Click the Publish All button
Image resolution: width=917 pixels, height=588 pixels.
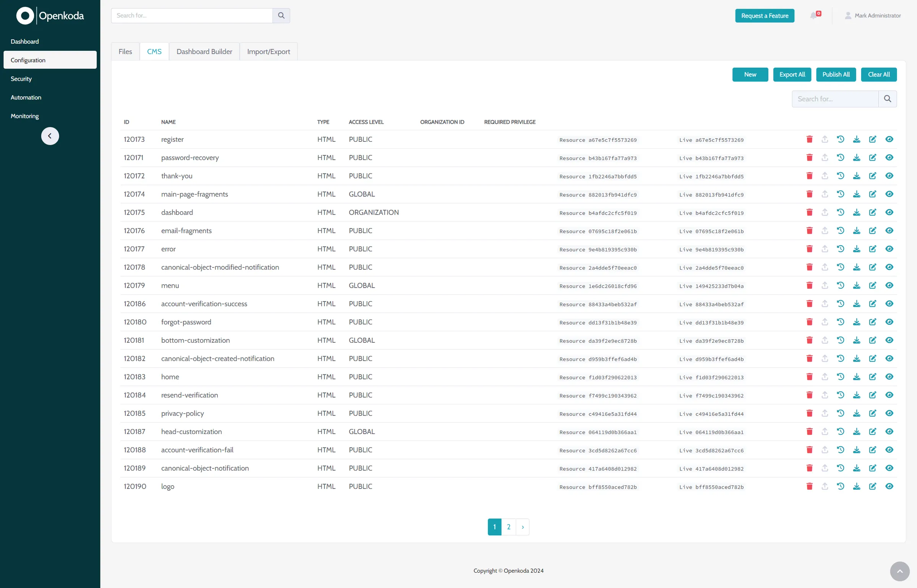tap(836, 75)
